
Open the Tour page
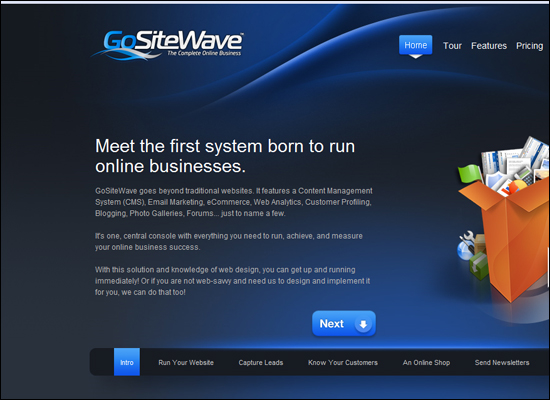pos(452,46)
